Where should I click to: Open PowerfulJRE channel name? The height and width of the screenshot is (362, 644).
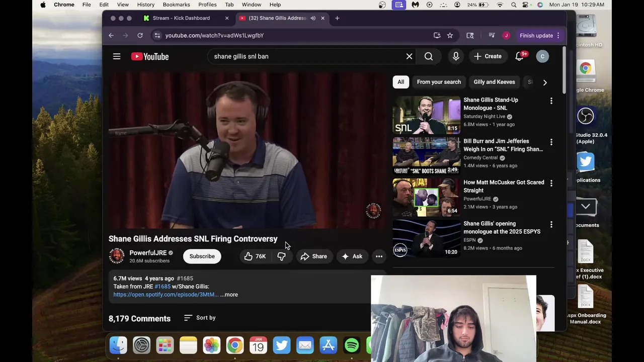(x=147, y=253)
